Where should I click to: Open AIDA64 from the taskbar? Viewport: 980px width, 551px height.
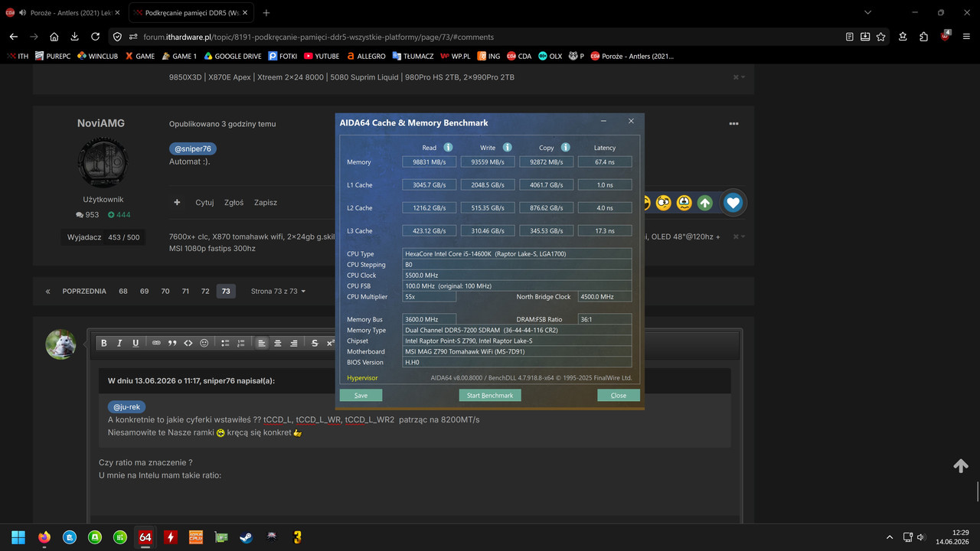tap(145, 537)
